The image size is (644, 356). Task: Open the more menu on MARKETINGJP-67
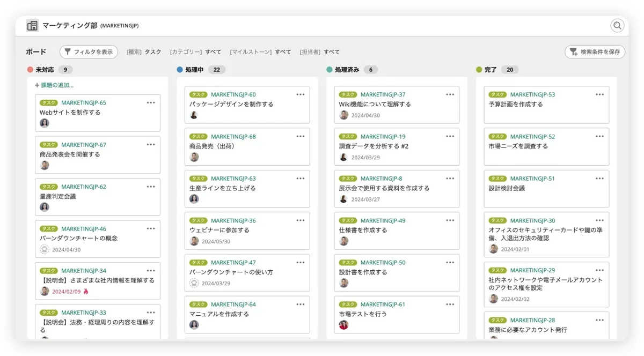151,144
